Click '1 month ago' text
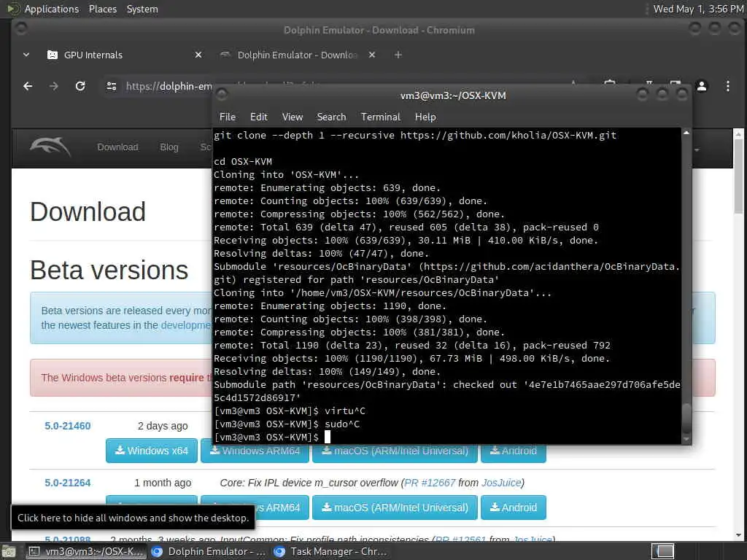Viewport: 747px width, 560px height. tap(163, 483)
